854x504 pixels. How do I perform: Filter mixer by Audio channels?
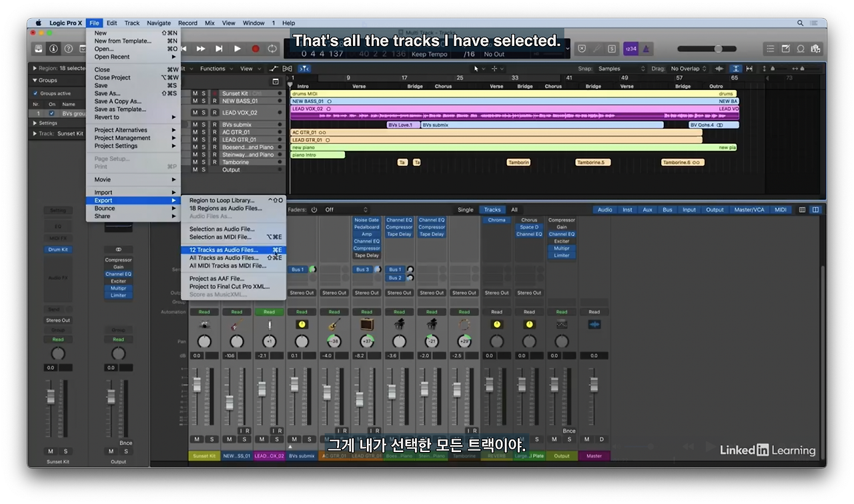pos(605,210)
